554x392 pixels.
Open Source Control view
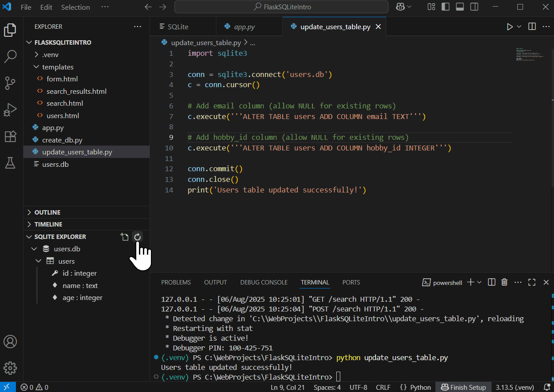tap(10, 83)
